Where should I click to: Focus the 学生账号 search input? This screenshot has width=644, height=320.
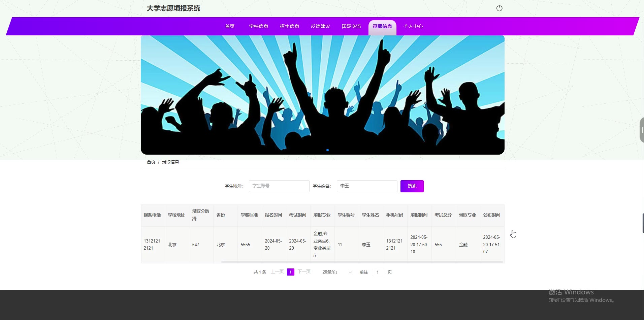pos(279,186)
